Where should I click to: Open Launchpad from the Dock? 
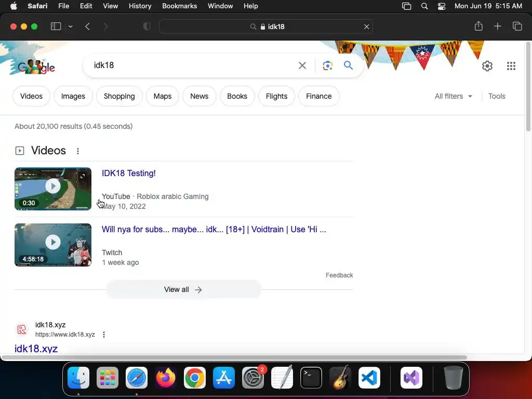108,378
